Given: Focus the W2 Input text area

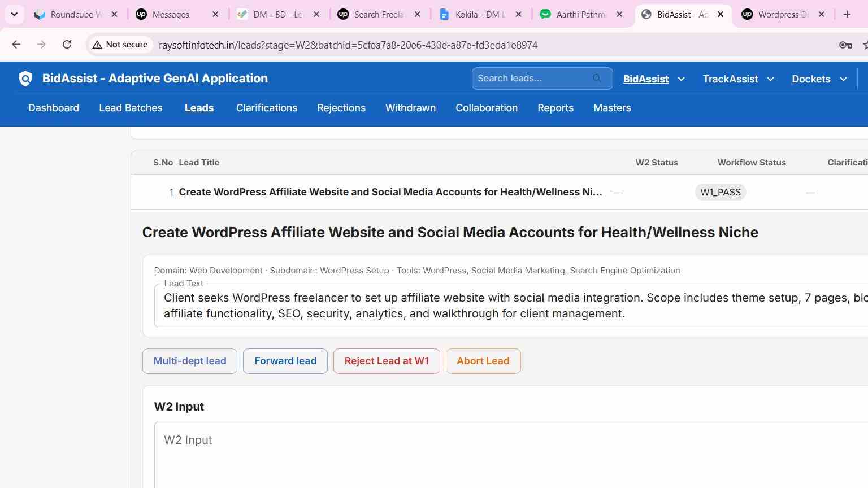Looking at the screenshot, I should (511, 455).
